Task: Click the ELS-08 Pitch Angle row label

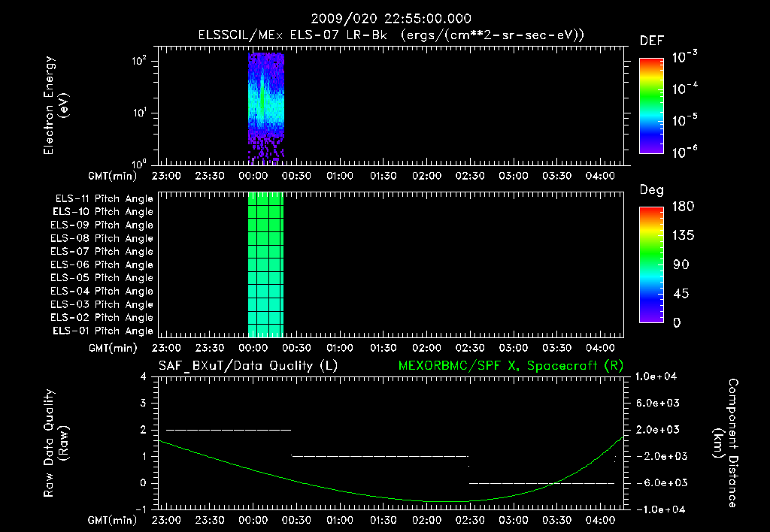Action: click(x=102, y=238)
